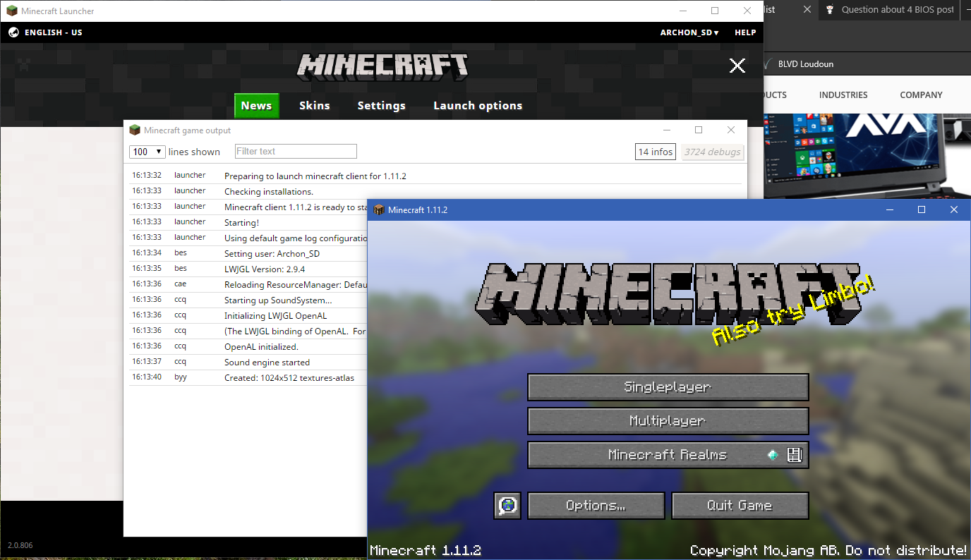Open the game Options menu

596,506
